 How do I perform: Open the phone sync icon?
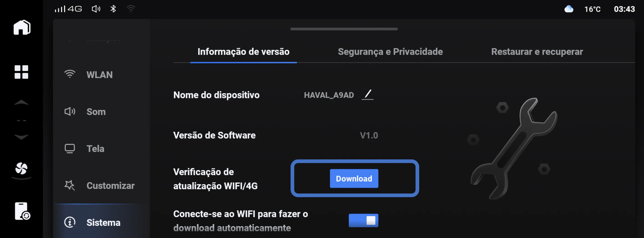point(22,211)
